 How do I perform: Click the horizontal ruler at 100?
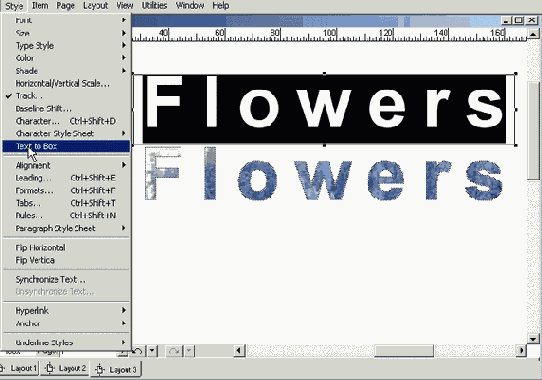click(329, 34)
